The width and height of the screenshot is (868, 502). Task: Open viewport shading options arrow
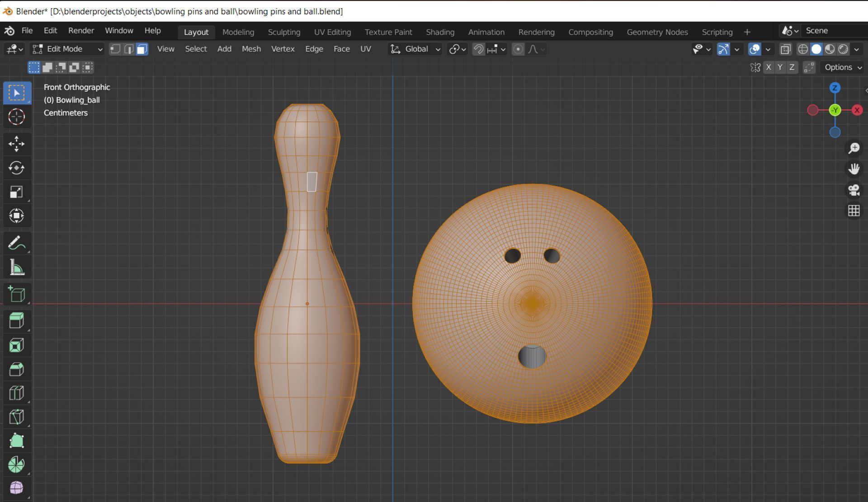pyautogui.click(x=856, y=49)
